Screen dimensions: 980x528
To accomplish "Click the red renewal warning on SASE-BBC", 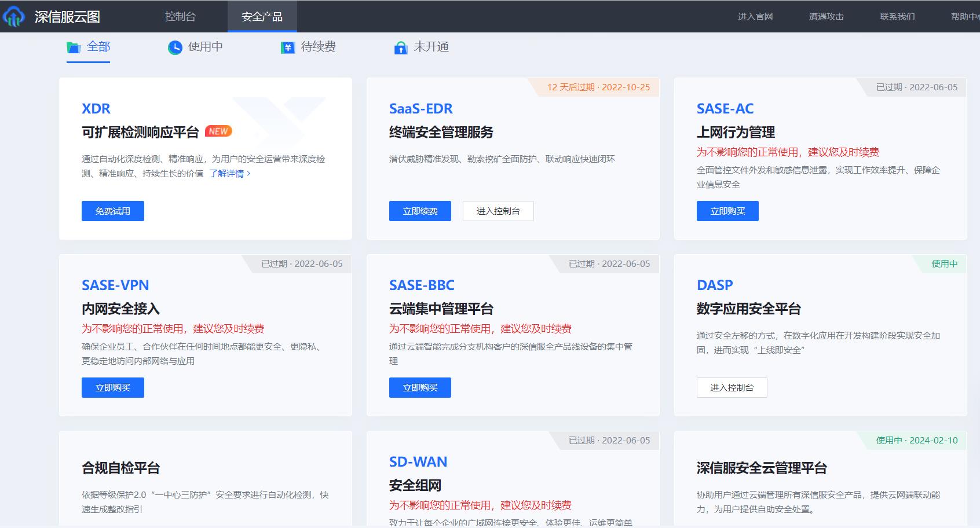I will (x=480, y=329).
